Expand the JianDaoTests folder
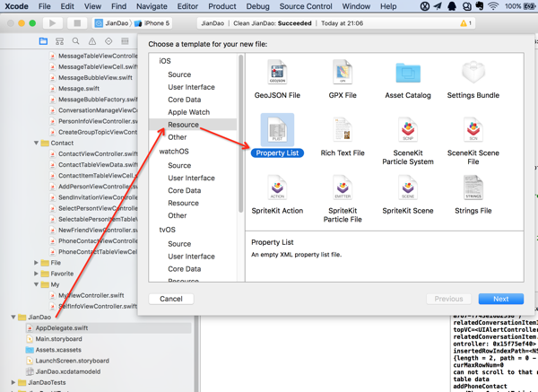538x392 pixels. pyautogui.click(x=13, y=382)
